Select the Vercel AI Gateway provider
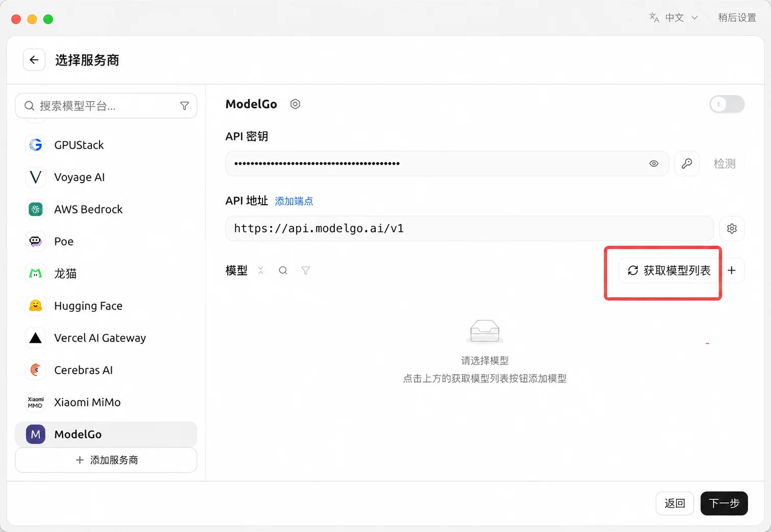Screen dimensions: 771x532 click(x=106, y=338)
